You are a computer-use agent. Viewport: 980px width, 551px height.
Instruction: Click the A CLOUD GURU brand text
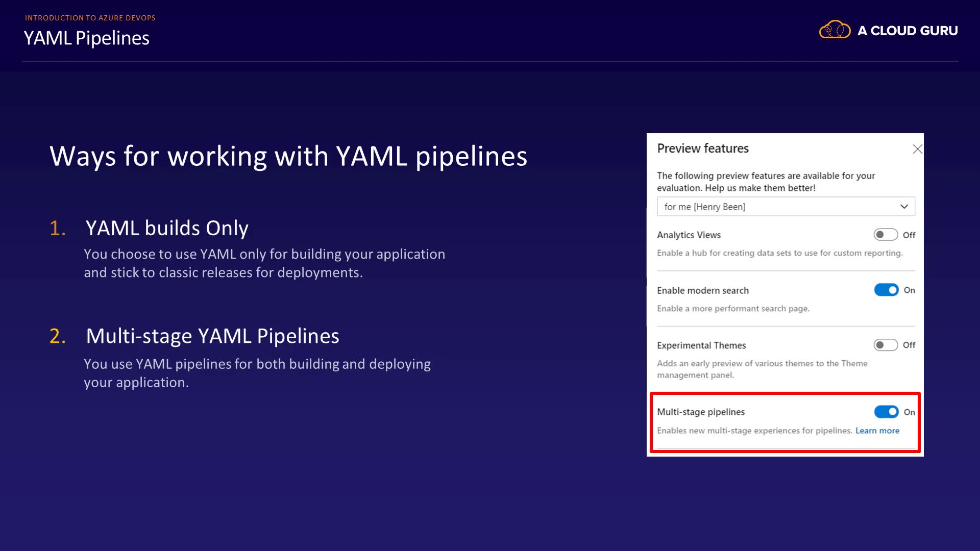click(908, 31)
